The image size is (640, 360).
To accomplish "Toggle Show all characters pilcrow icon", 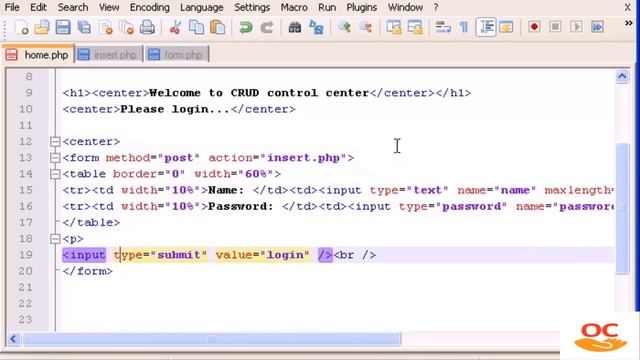I will [464, 27].
